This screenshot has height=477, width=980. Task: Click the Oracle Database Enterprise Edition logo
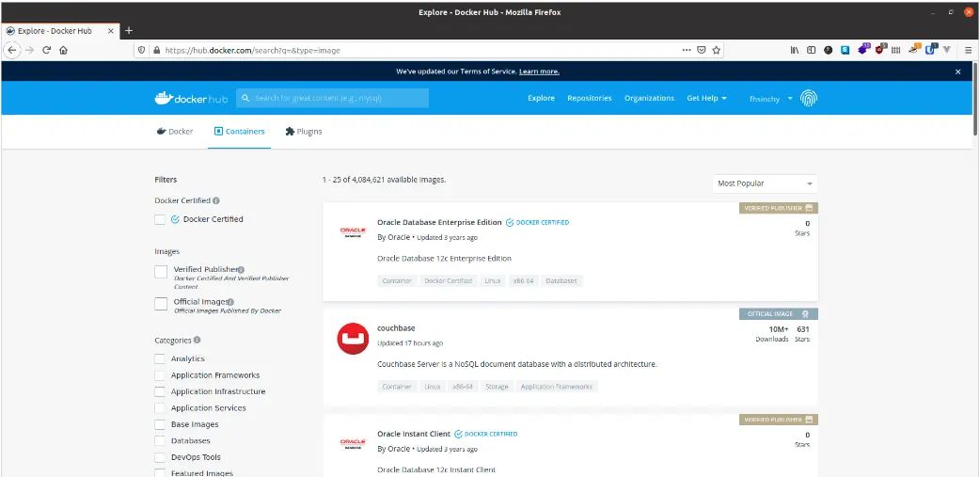353,232
